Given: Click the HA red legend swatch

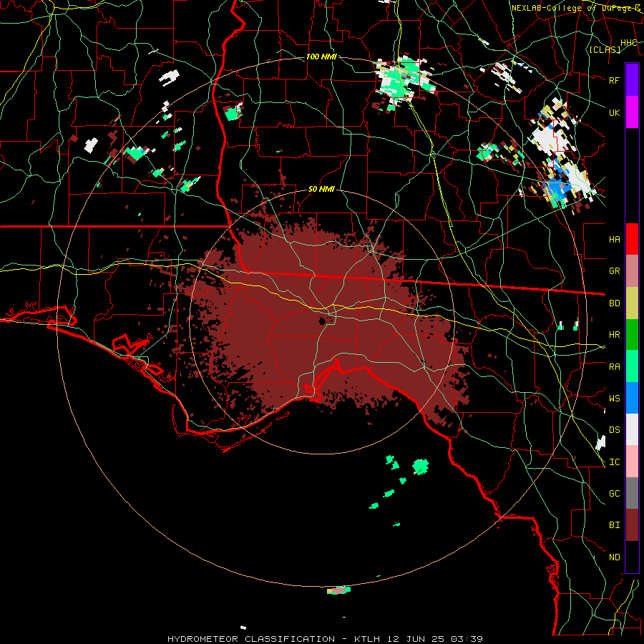Looking at the screenshot, I should [x=632, y=239].
